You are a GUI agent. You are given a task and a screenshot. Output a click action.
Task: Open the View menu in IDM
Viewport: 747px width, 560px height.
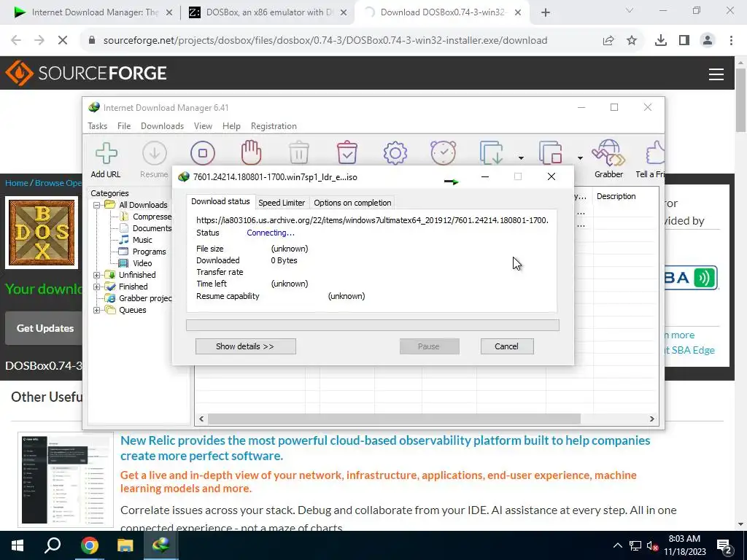click(203, 126)
